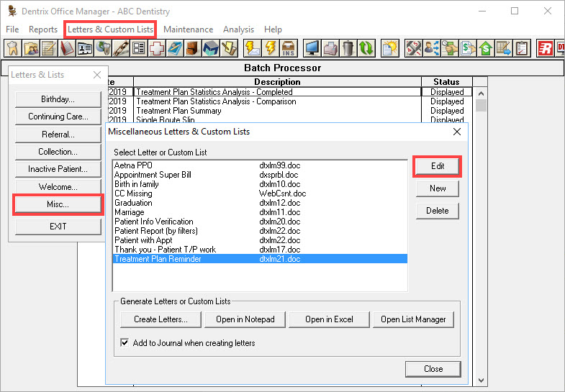Click the notepad with pencil toolbar icon

click(x=49, y=48)
